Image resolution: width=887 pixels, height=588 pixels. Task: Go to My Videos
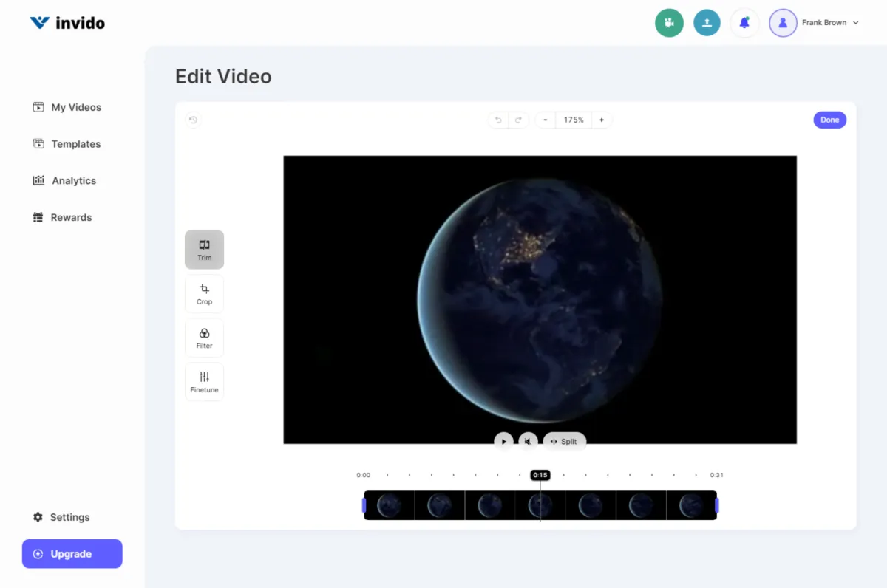tap(67, 107)
